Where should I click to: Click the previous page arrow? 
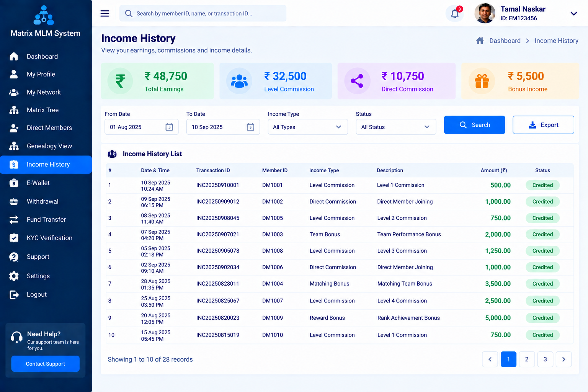490,359
